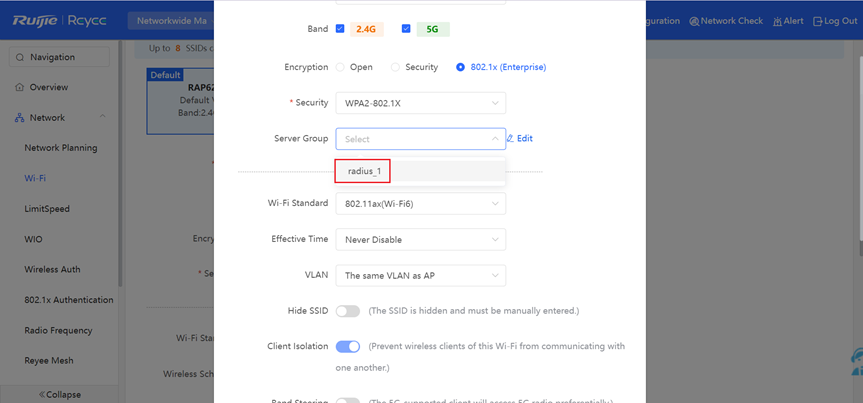The width and height of the screenshot is (863, 403).
Task: Turn off Client Isolation switch
Action: point(348,346)
